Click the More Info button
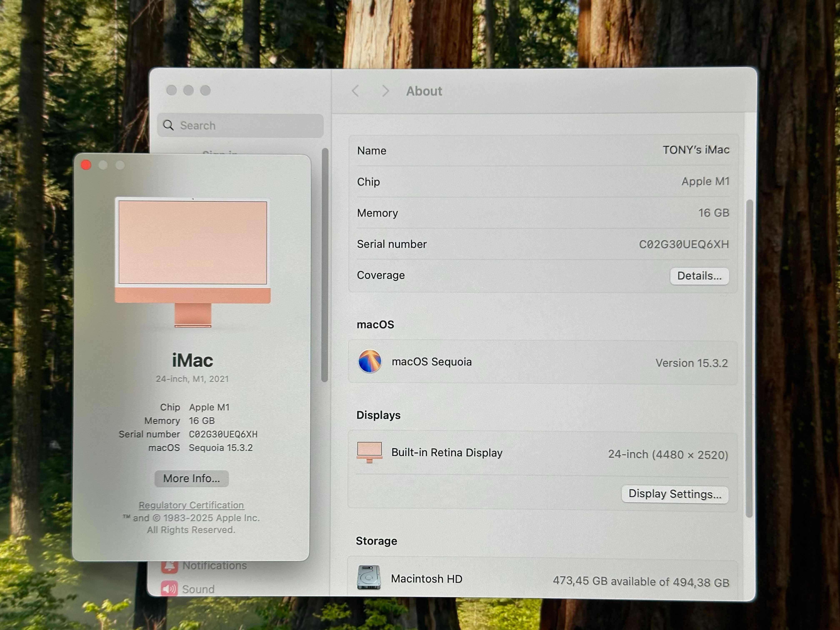 [x=191, y=479]
